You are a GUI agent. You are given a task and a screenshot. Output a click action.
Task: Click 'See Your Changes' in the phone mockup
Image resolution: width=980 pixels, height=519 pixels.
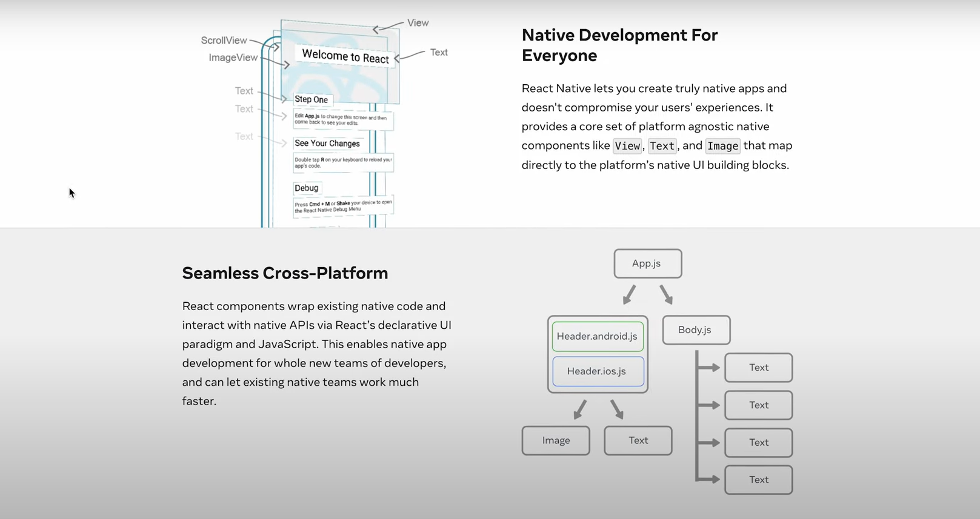point(327,144)
